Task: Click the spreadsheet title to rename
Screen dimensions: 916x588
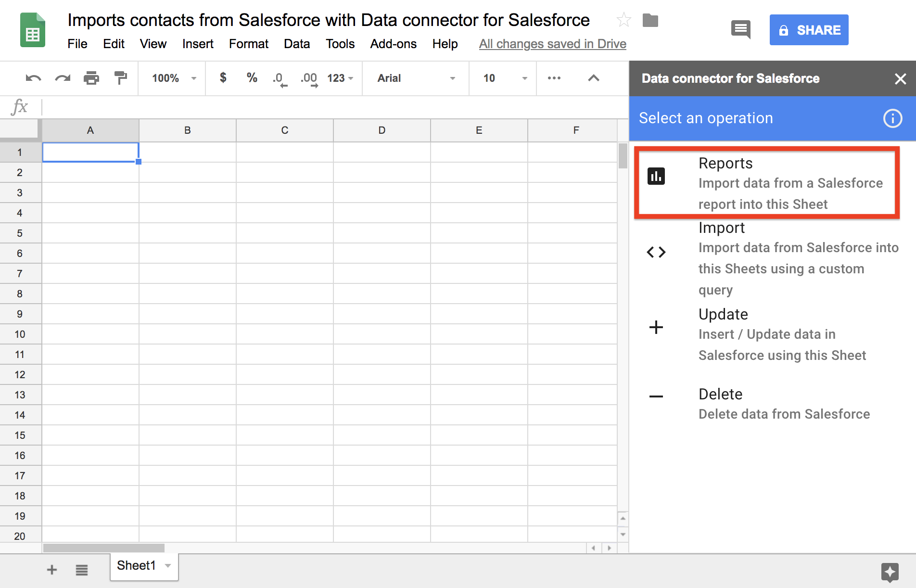Action: [x=329, y=20]
